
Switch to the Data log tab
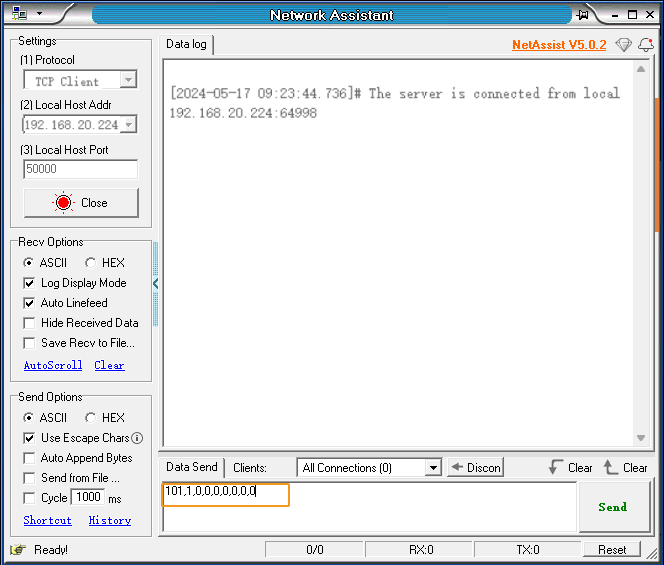187,44
